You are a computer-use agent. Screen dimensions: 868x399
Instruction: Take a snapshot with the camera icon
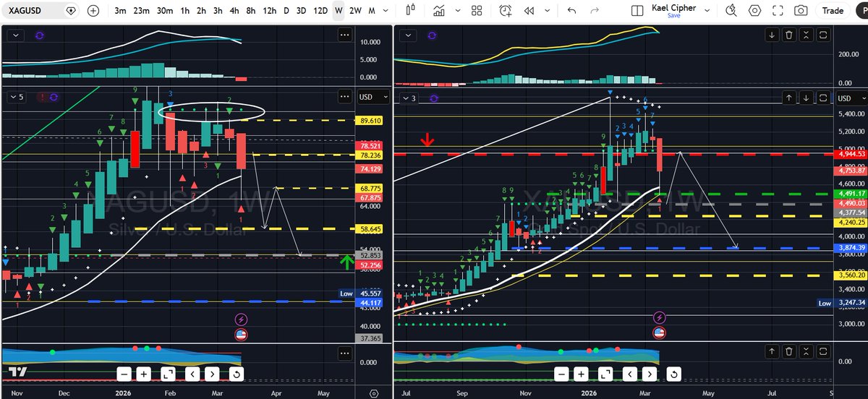tap(801, 11)
